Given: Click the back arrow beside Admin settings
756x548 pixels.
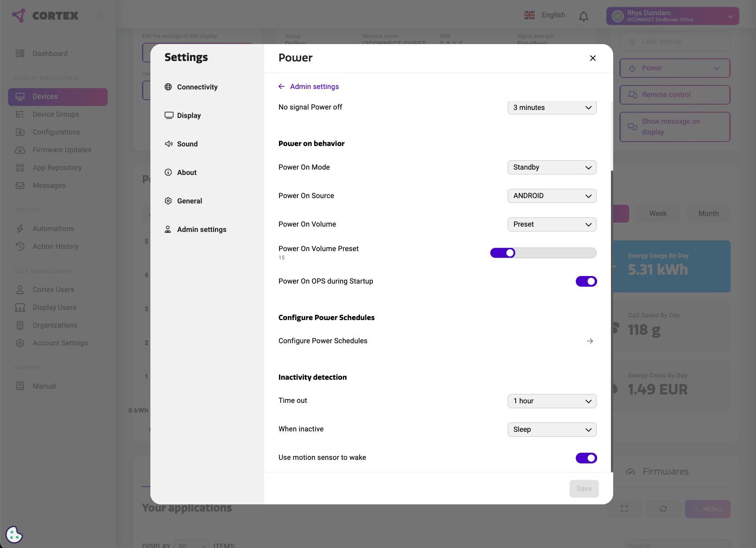Looking at the screenshot, I should (282, 86).
